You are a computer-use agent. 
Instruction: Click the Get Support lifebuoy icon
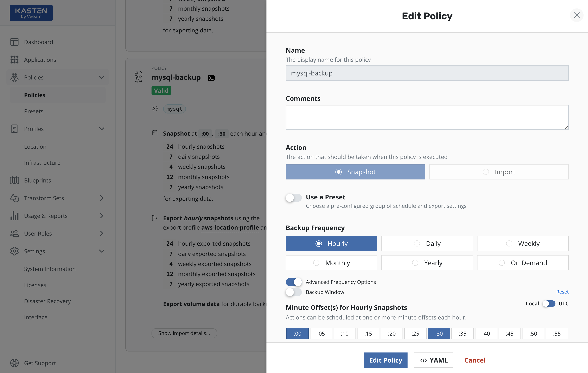click(x=14, y=363)
